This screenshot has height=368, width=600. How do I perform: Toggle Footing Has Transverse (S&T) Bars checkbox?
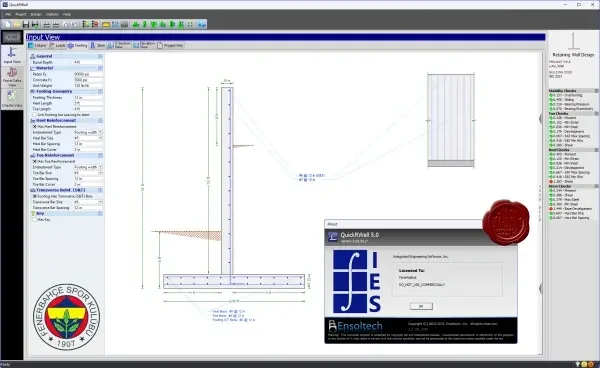tap(34, 196)
